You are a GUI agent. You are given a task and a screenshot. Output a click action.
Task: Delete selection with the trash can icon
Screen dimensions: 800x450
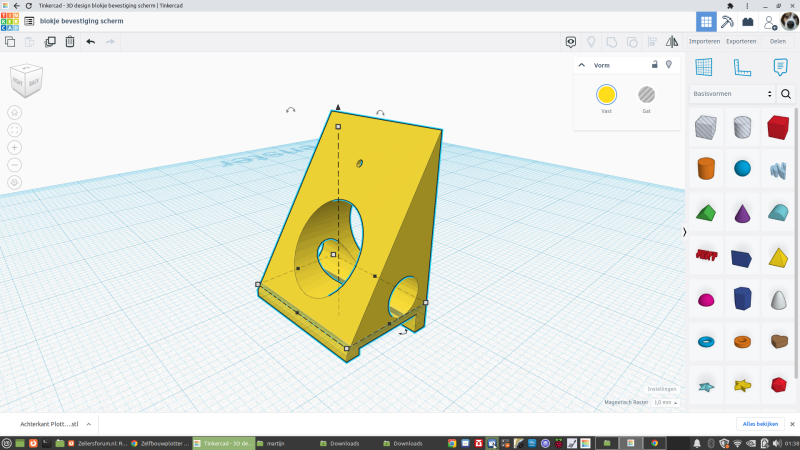click(x=70, y=42)
